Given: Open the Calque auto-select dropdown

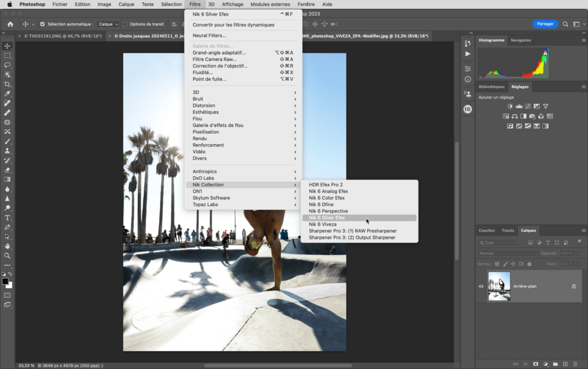Looking at the screenshot, I should click(x=108, y=24).
